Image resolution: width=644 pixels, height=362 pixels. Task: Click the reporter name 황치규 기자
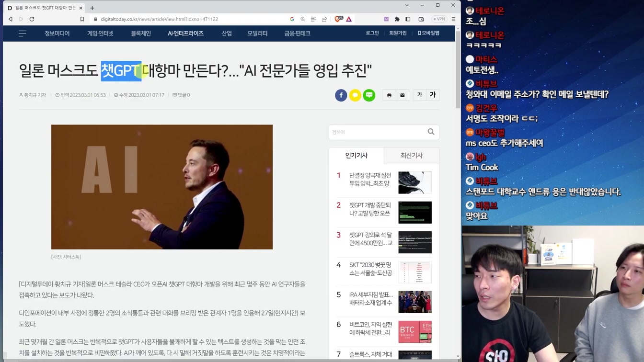point(33,95)
